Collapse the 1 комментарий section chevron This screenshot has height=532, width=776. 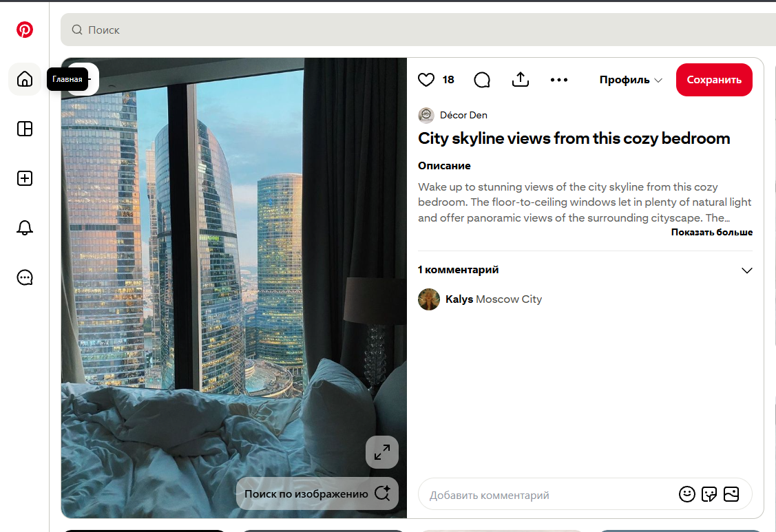pos(747,270)
